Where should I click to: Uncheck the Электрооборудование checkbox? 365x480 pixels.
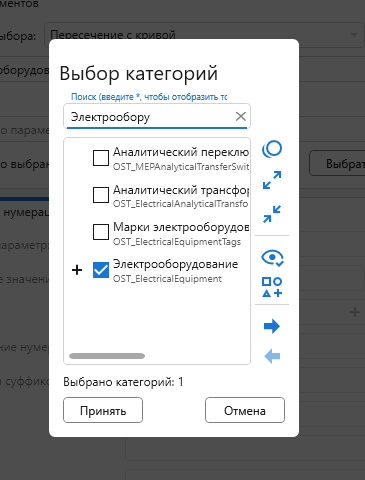coord(101,270)
